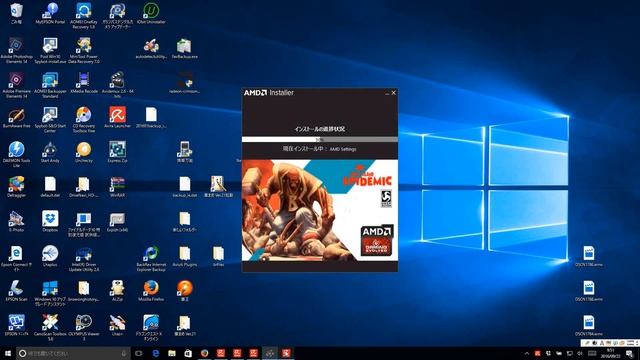Launch Unaplus desktop shortcut
Screen dimensions: 640x360
pyautogui.click(x=50, y=256)
